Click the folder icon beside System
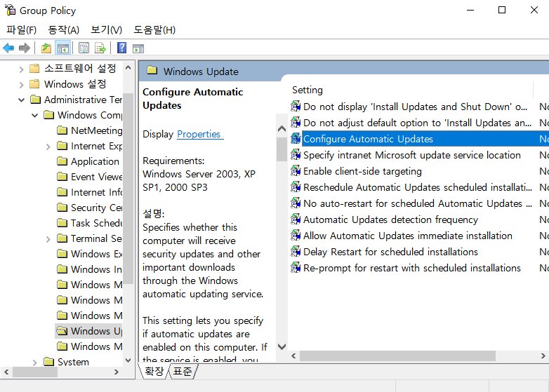This screenshot has height=392, width=549. [48, 362]
